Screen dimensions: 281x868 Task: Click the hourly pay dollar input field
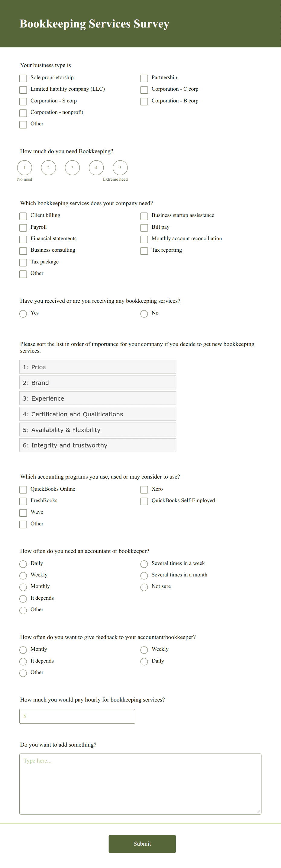(x=77, y=716)
